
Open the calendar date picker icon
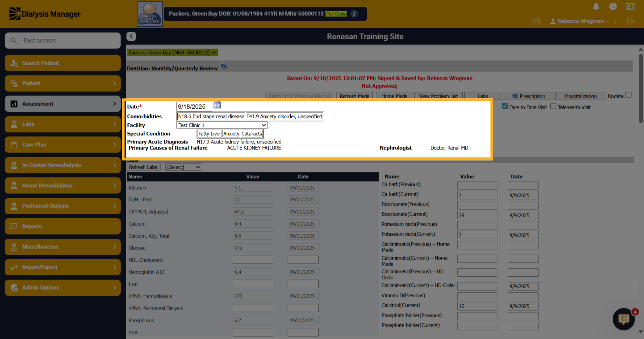(217, 105)
